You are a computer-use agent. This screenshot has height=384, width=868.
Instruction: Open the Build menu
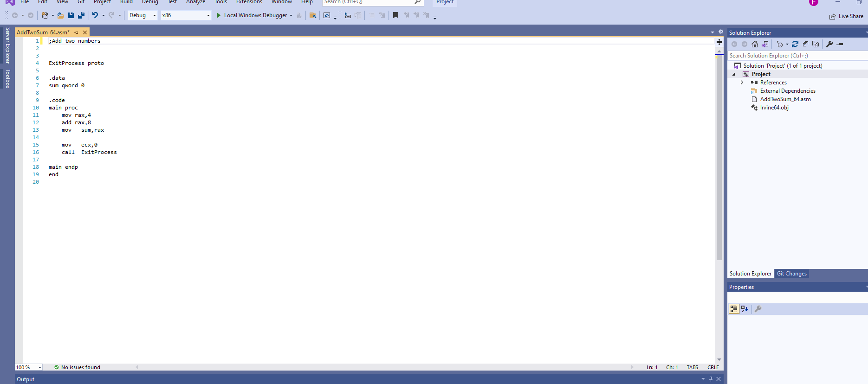pyautogui.click(x=126, y=2)
